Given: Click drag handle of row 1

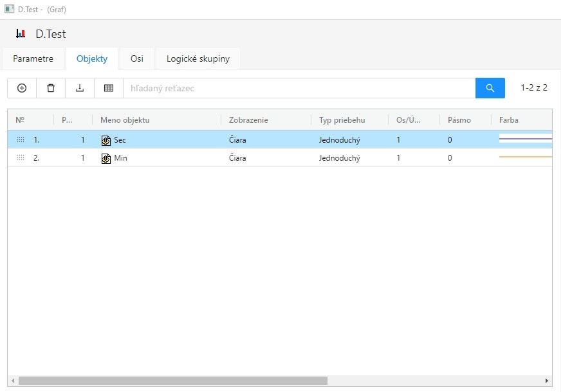Looking at the screenshot, I should tap(21, 140).
